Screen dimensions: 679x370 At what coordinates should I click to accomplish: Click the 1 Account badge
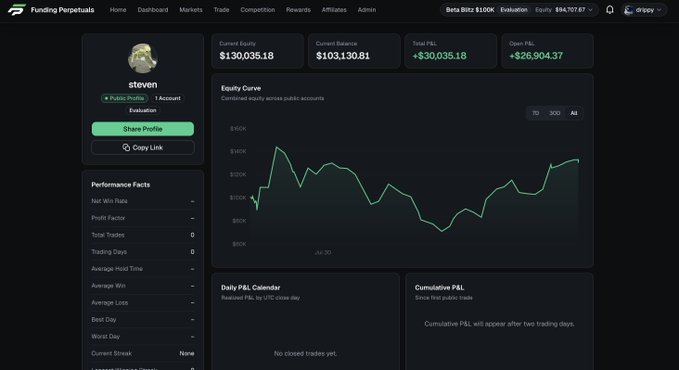tap(168, 98)
